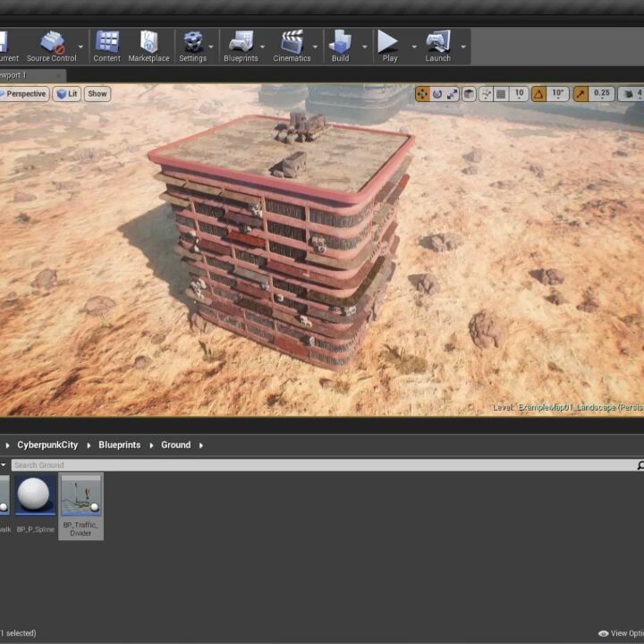This screenshot has height=644, width=644.
Task: Launch the project on device
Action: click(437, 47)
